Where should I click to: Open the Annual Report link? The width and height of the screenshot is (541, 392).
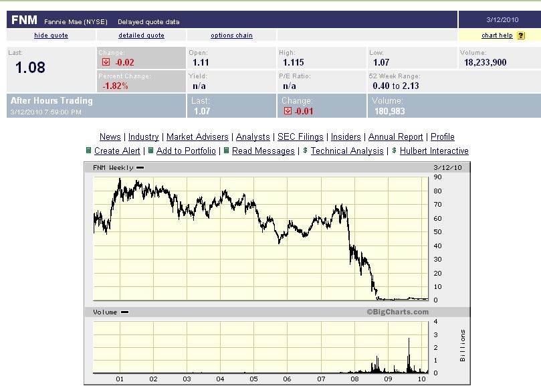[395, 136]
